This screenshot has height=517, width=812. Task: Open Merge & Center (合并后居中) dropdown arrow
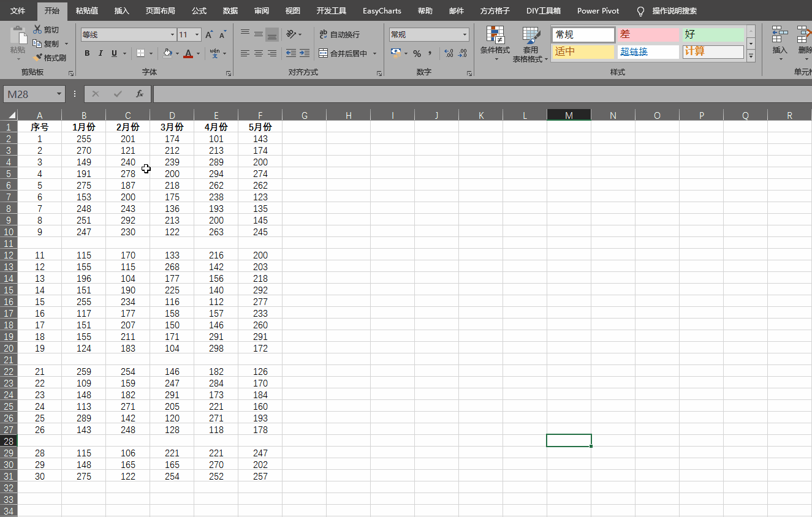click(x=374, y=54)
